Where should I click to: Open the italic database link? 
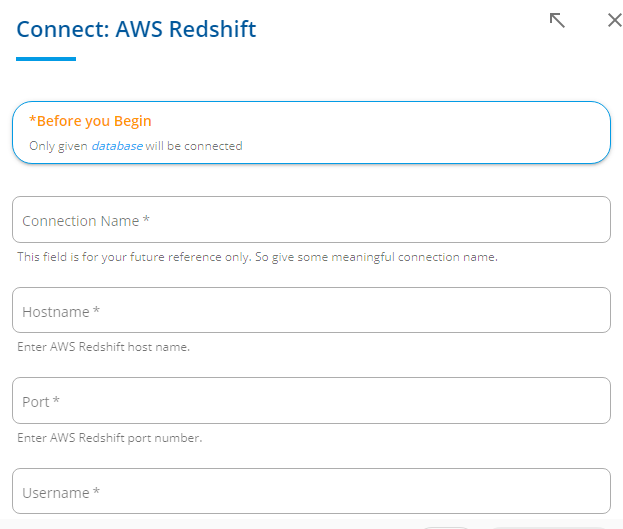tap(117, 146)
